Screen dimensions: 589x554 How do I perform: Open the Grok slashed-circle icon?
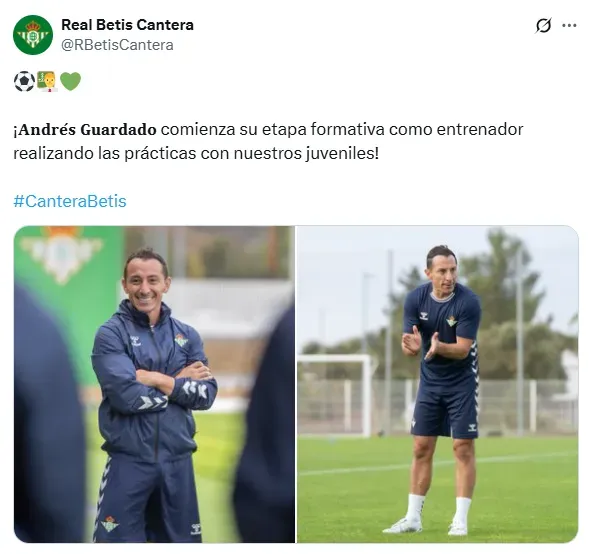coord(544,26)
